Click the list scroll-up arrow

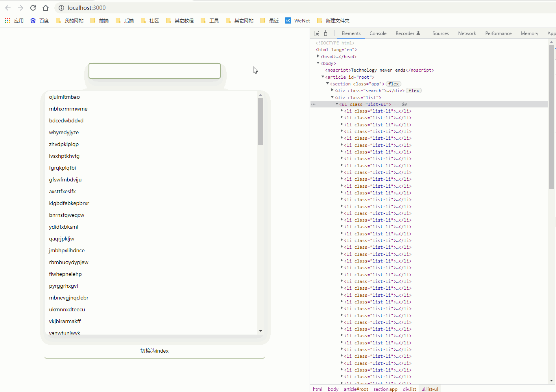[260, 95]
